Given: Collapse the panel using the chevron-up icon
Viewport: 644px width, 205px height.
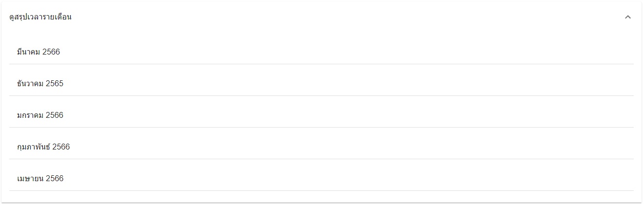Looking at the screenshot, I should (627, 17).
